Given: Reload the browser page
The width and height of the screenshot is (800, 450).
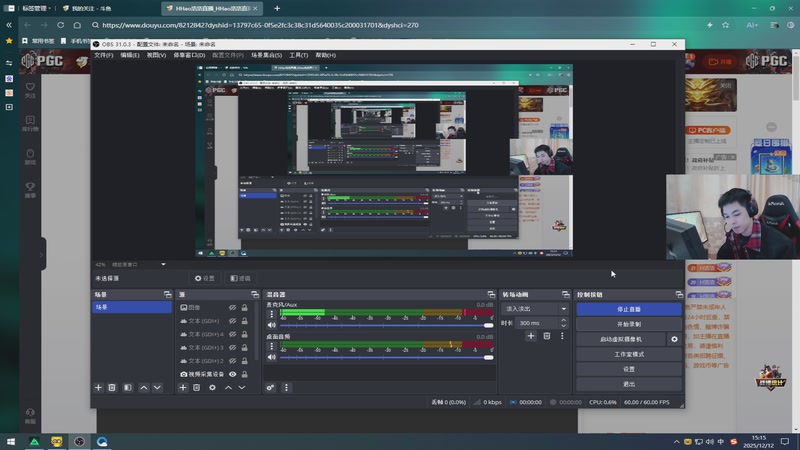Looking at the screenshot, I should (x=60, y=25).
